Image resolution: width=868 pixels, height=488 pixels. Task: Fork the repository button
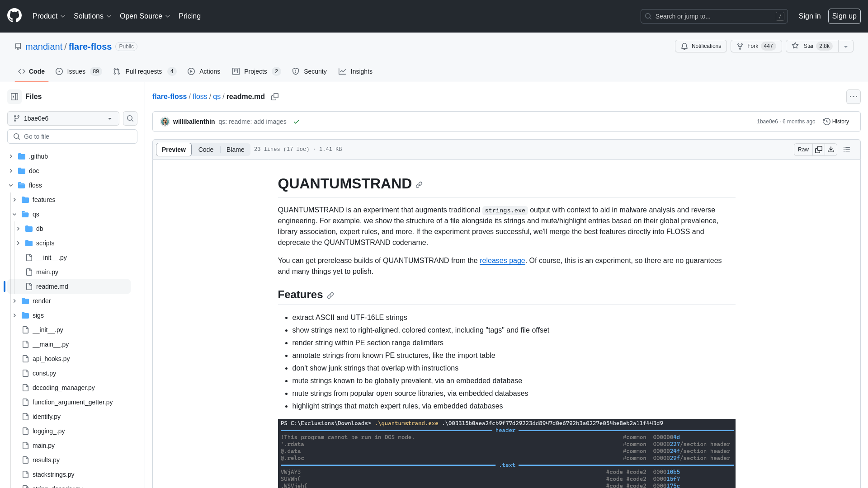[x=756, y=46]
